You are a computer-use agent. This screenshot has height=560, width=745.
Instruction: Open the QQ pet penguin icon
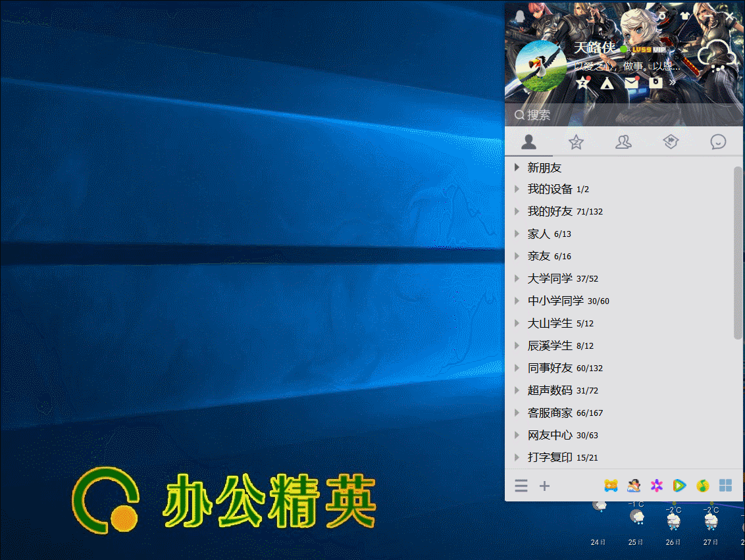tap(633, 486)
